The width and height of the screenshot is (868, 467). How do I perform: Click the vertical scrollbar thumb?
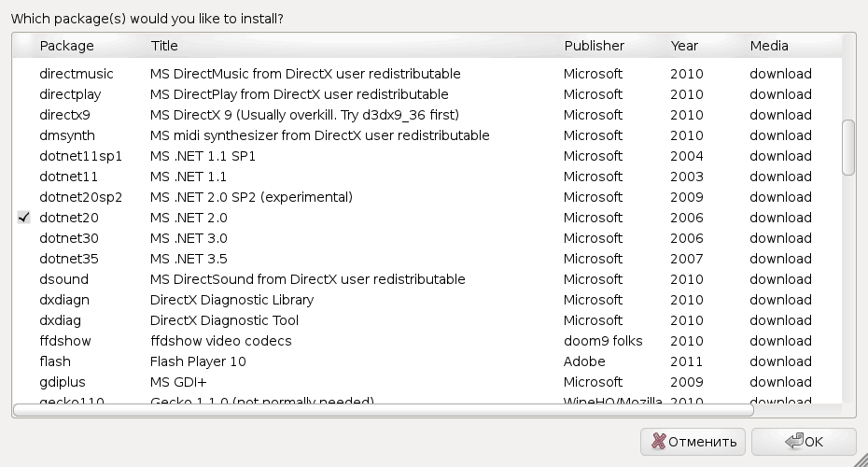point(848,148)
